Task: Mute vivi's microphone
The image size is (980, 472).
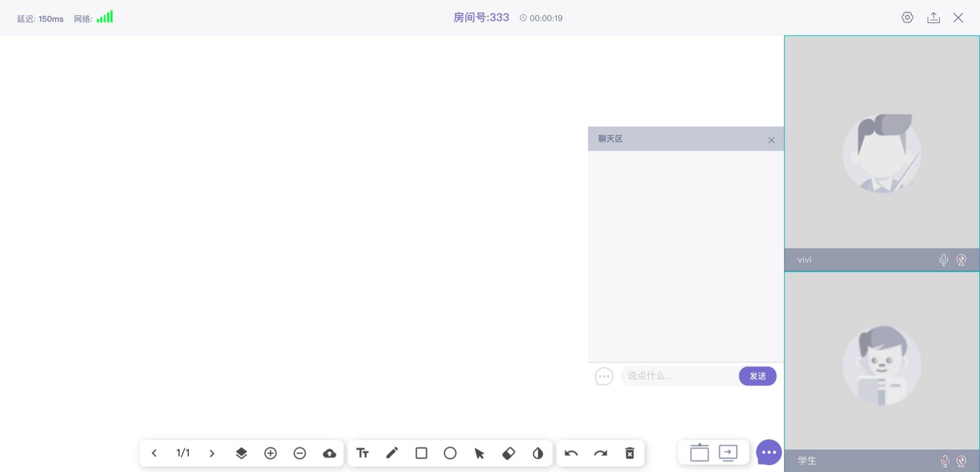Action: [943, 260]
